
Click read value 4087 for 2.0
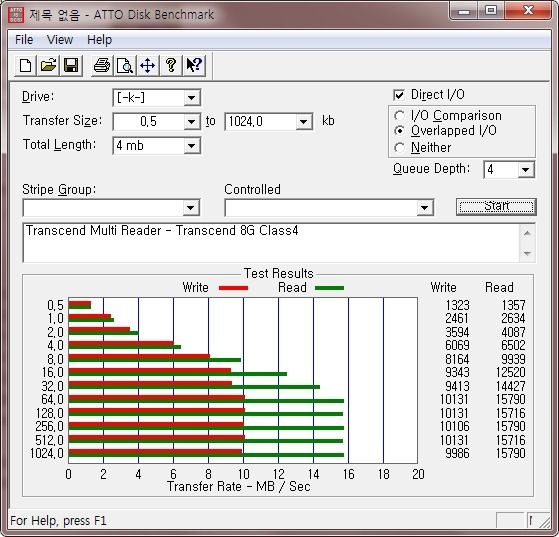513,332
